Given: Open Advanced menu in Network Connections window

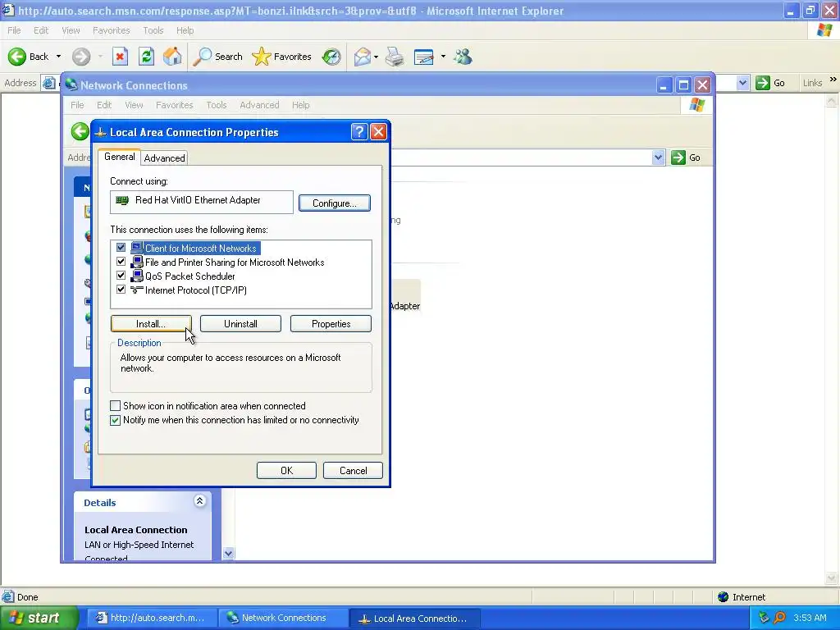Looking at the screenshot, I should [x=259, y=105].
